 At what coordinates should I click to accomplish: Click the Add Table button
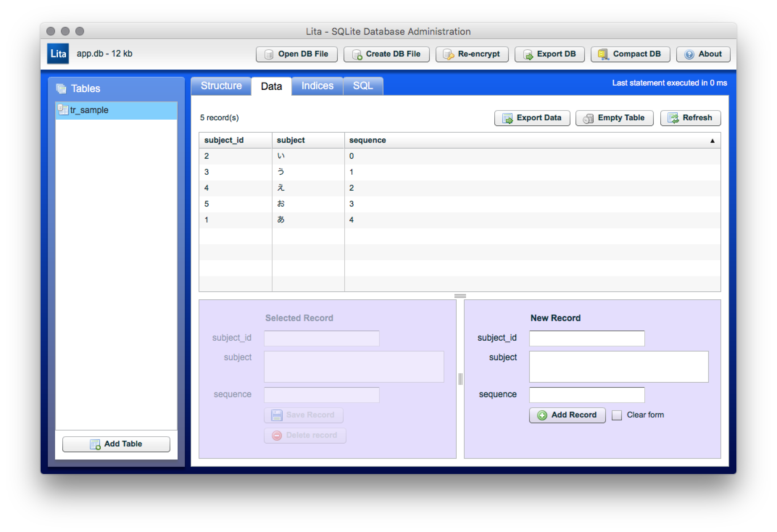click(x=116, y=444)
